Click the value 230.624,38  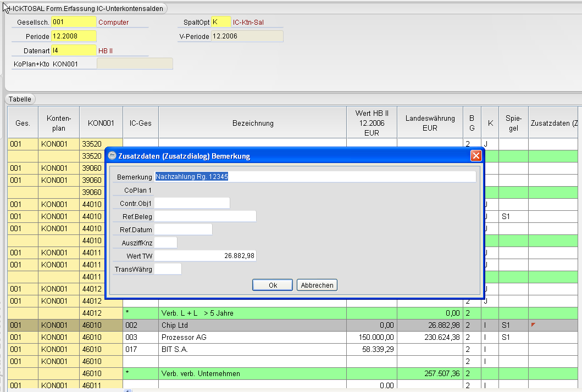coord(442,337)
